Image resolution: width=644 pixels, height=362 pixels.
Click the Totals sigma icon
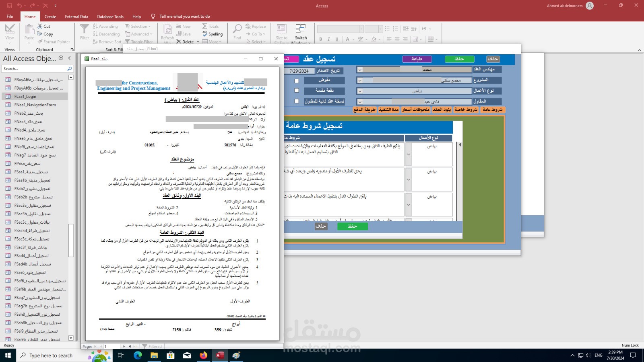(x=205, y=26)
